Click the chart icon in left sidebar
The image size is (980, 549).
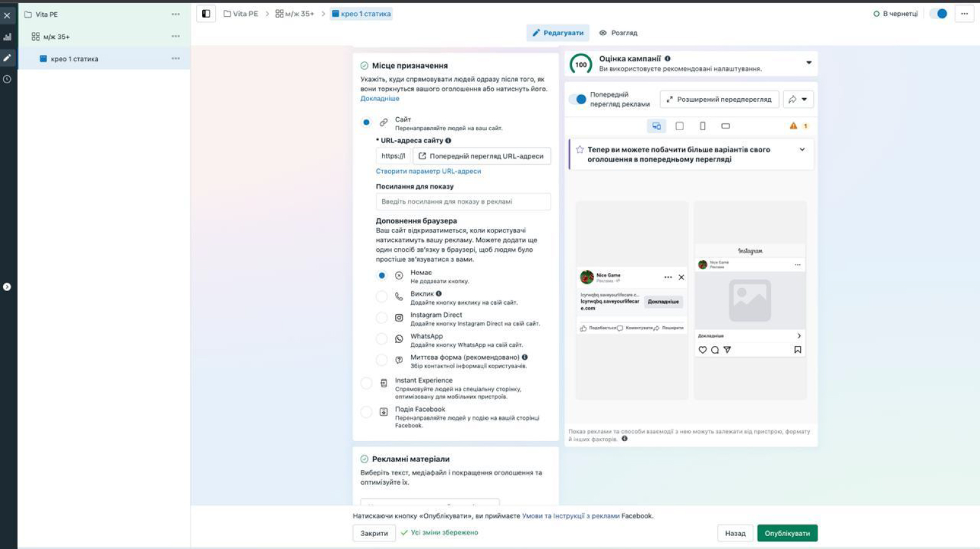(7, 37)
